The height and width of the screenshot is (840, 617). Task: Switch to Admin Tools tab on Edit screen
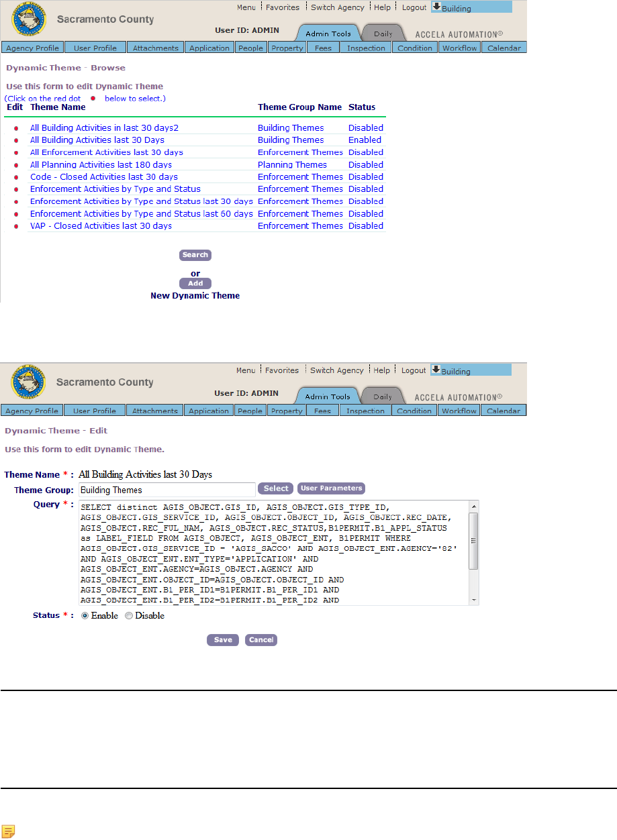click(328, 397)
